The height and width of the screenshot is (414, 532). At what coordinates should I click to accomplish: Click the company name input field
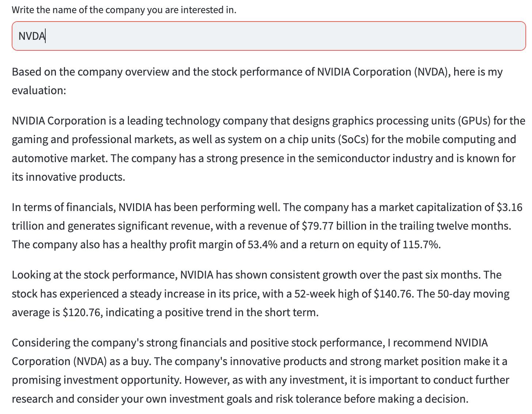click(x=269, y=36)
